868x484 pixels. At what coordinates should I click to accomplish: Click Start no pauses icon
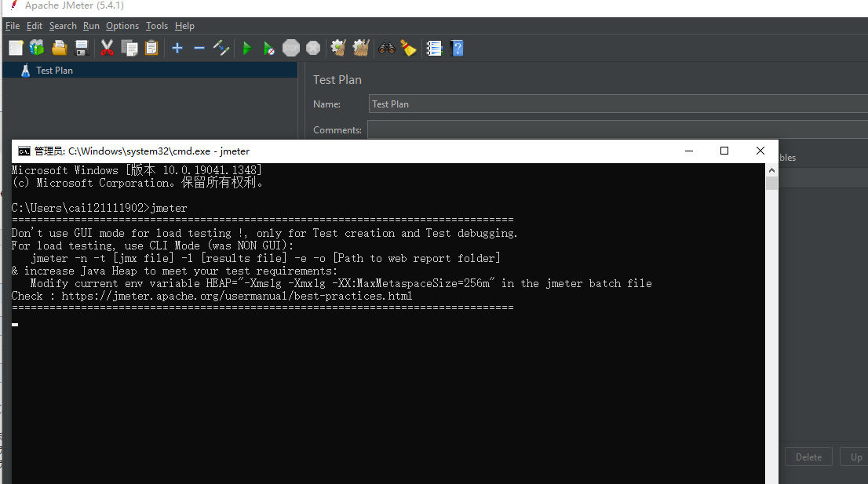tap(269, 49)
